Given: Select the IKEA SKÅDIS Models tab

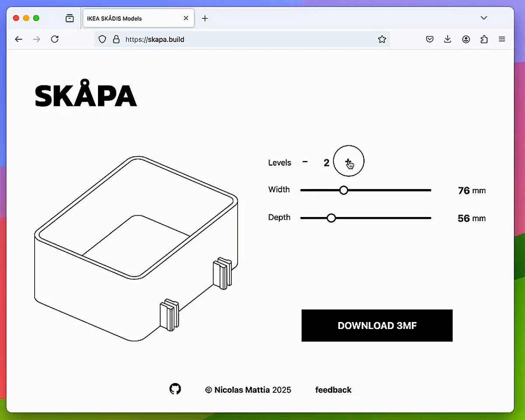Looking at the screenshot, I should [138, 18].
